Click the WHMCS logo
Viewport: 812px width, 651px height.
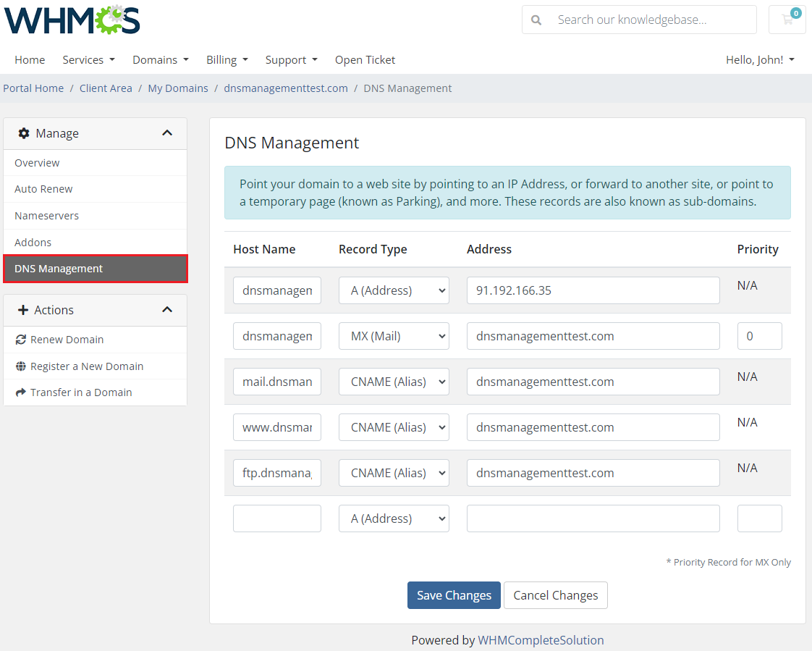pyautogui.click(x=72, y=20)
